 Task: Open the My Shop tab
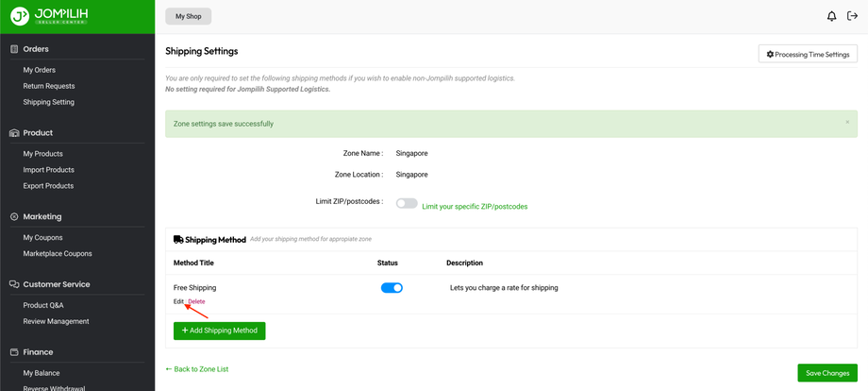coord(188,16)
